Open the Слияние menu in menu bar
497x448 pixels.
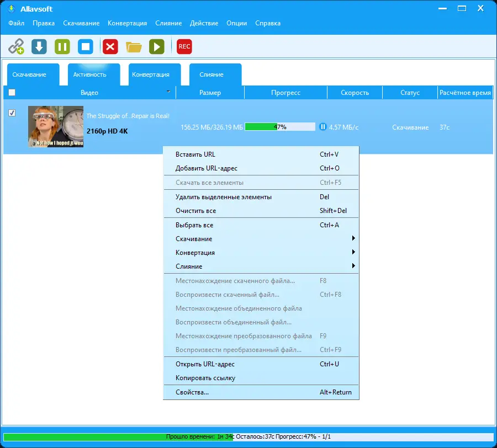click(x=168, y=23)
